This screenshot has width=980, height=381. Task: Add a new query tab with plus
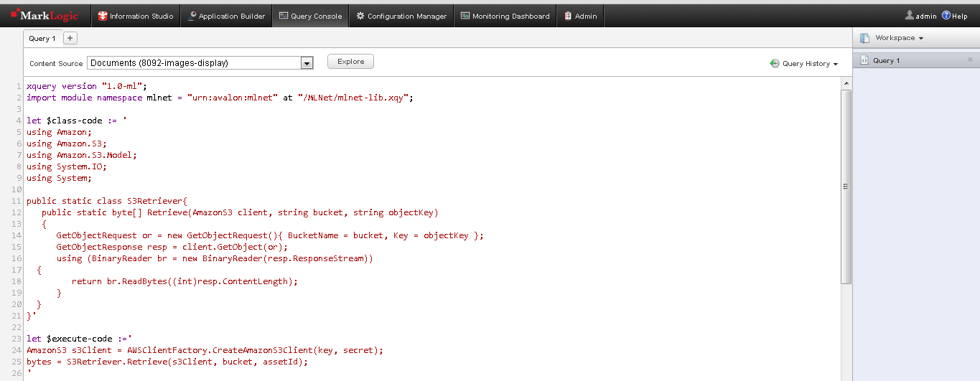70,38
